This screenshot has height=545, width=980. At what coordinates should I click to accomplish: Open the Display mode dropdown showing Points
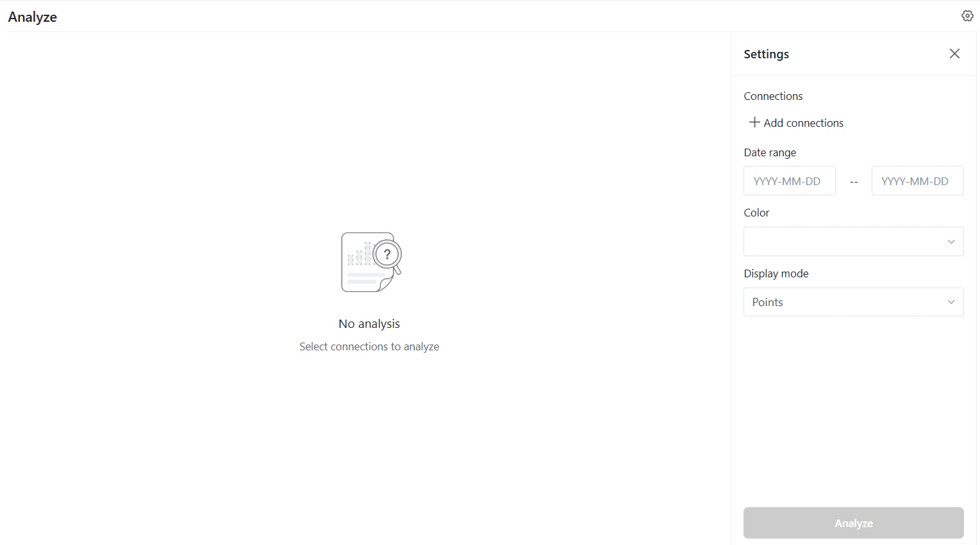pyautogui.click(x=853, y=302)
